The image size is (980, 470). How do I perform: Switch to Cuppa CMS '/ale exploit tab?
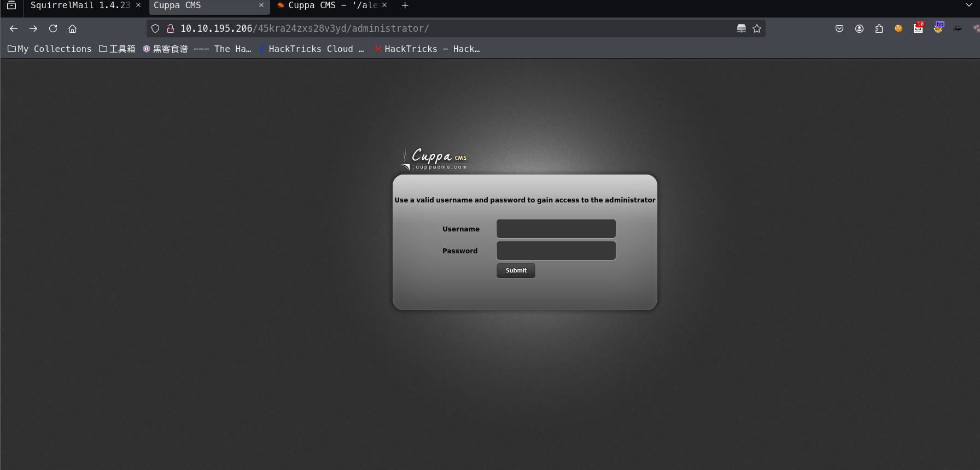[x=332, y=5]
